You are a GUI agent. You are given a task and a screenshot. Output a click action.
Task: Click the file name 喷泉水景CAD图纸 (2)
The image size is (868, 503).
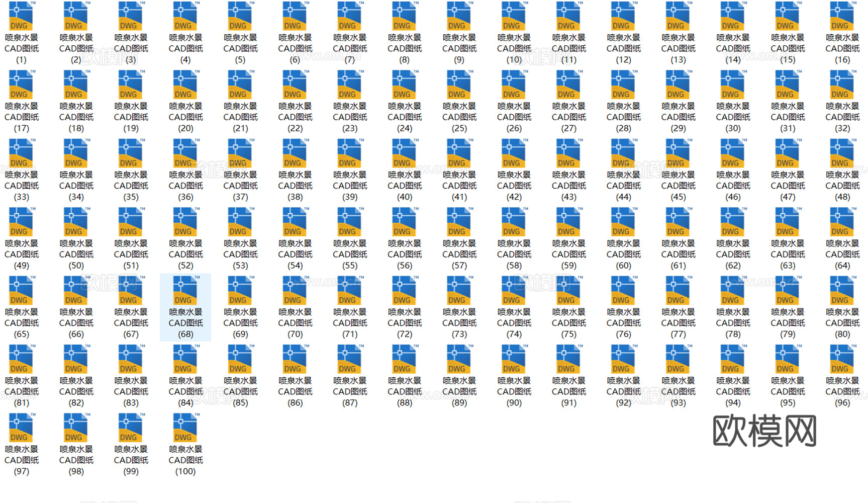coord(76,49)
